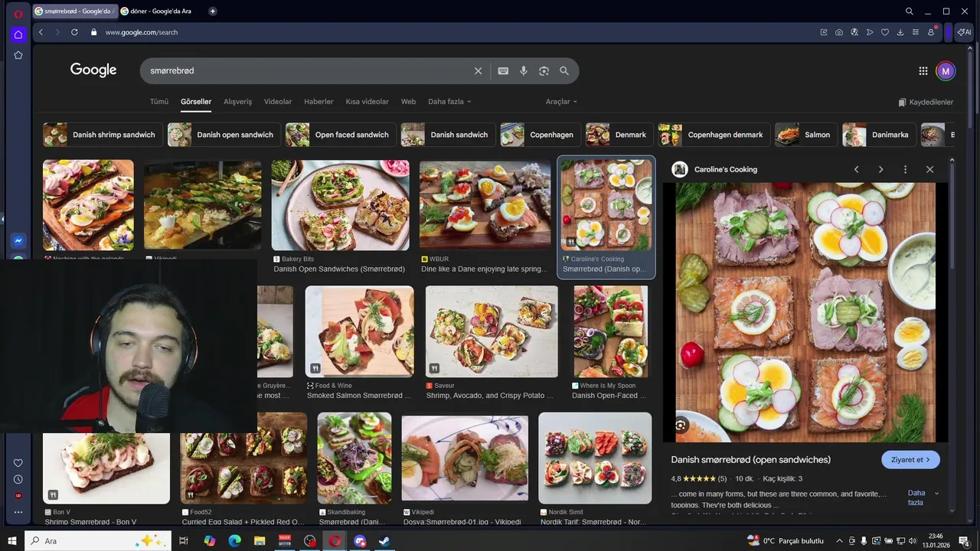Open Opera sidebar Messenger icon
Screen dimensions: 980x551
pyautogui.click(x=18, y=240)
